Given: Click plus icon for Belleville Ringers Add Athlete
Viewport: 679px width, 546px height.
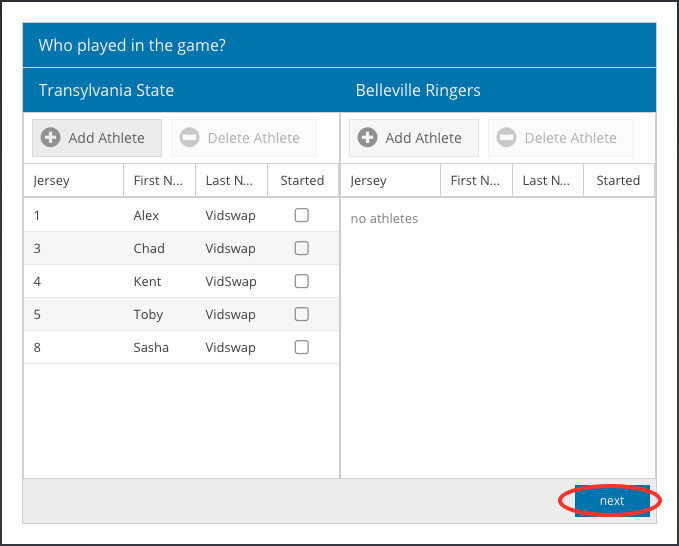Looking at the screenshot, I should pyautogui.click(x=368, y=138).
